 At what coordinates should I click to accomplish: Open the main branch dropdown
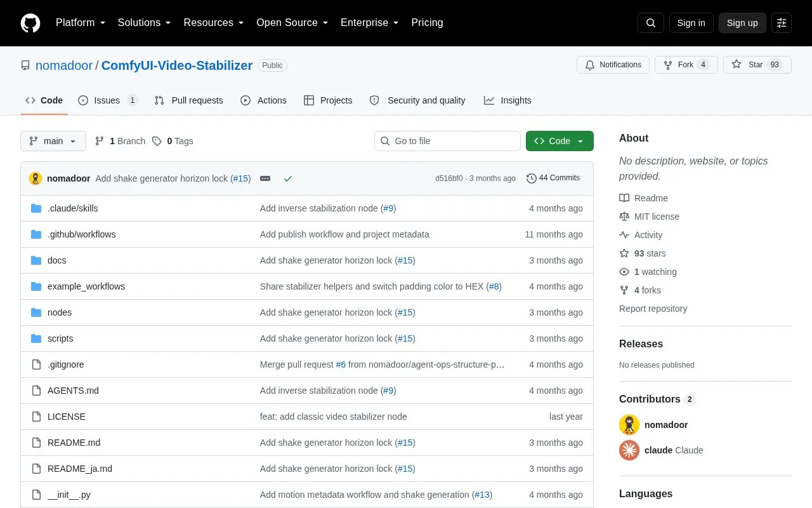(x=53, y=141)
